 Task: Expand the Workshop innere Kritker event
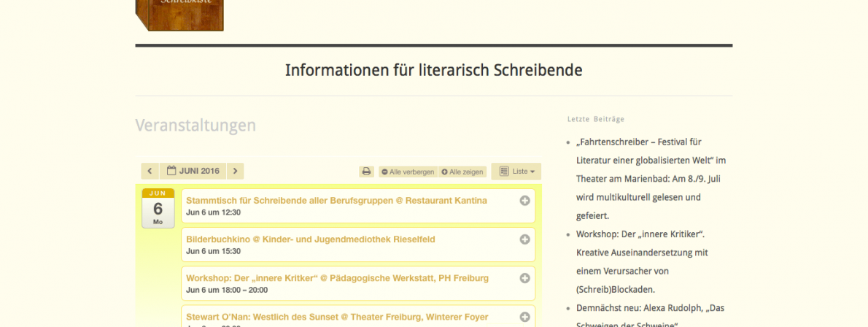[x=524, y=278]
